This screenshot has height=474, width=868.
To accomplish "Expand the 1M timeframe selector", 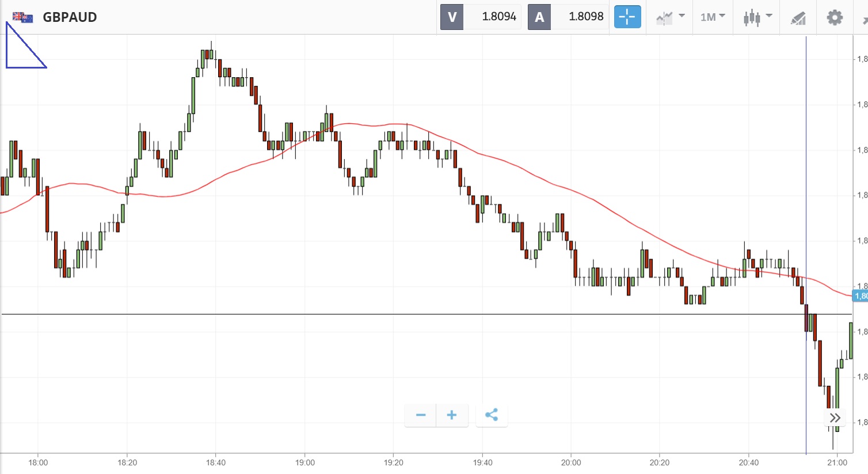I will click(713, 17).
